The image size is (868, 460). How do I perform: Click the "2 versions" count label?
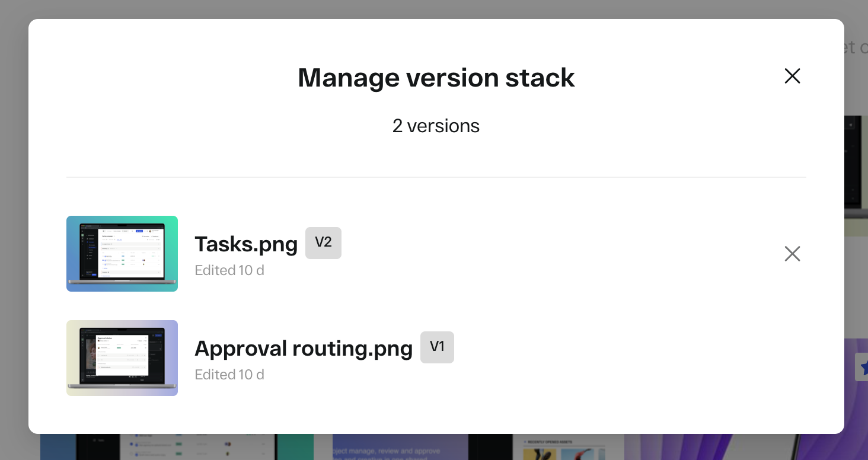pos(436,126)
